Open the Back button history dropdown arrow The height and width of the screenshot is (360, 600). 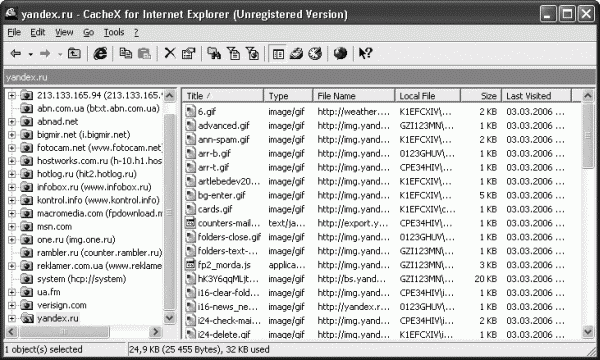30,54
